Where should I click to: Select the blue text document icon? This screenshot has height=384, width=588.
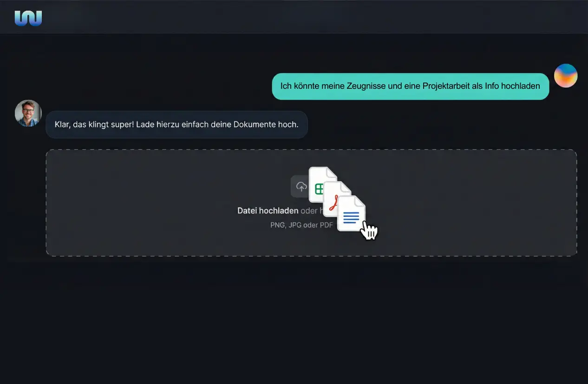coord(351,213)
